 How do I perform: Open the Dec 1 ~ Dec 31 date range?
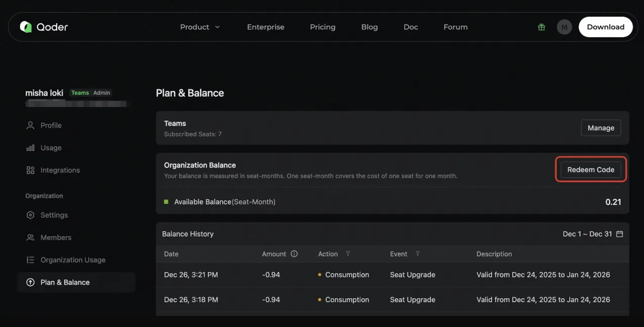pyautogui.click(x=593, y=234)
